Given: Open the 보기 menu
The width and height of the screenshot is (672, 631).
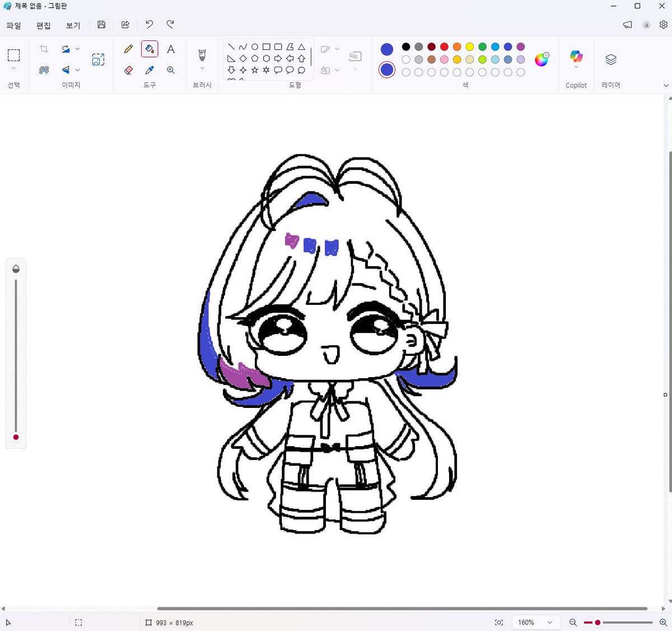Looking at the screenshot, I should [x=73, y=25].
